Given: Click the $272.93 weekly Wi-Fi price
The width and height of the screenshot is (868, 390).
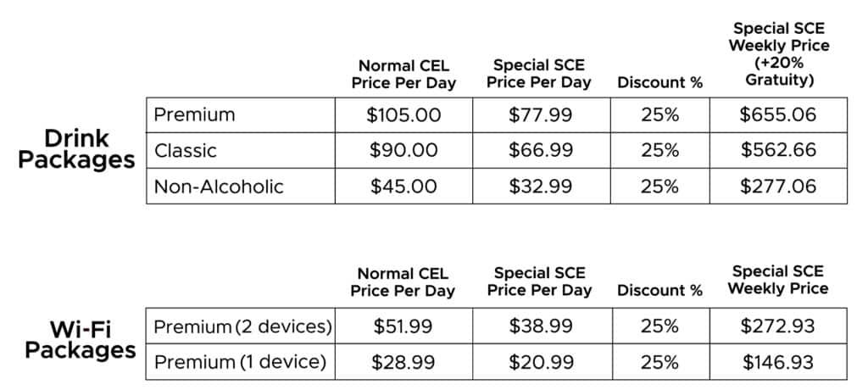Looking at the screenshot, I should pos(778,326).
